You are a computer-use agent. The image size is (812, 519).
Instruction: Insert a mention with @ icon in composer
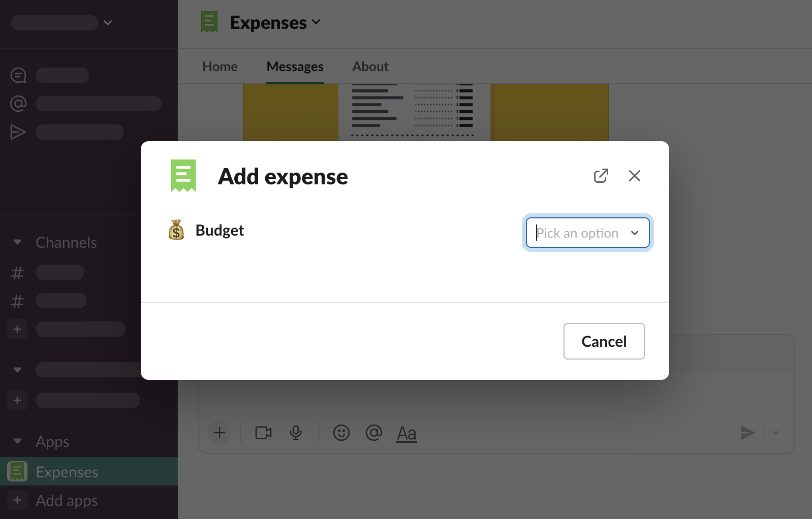point(374,433)
